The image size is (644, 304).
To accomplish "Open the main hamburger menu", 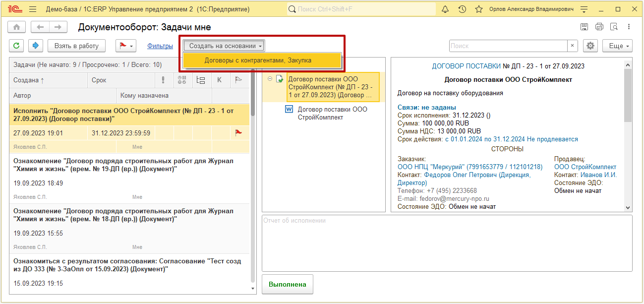I will pyautogui.click(x=33, y=9).
